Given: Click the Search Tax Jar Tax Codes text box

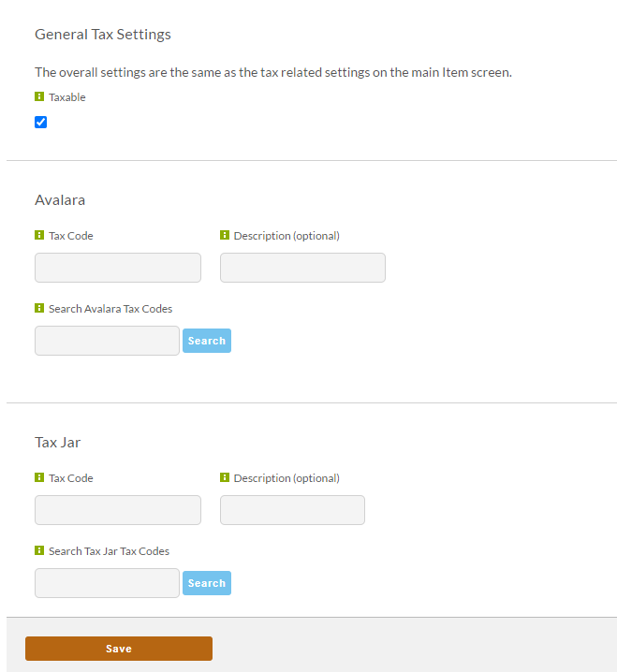Looking at the screenshot, I should [107, 583].
